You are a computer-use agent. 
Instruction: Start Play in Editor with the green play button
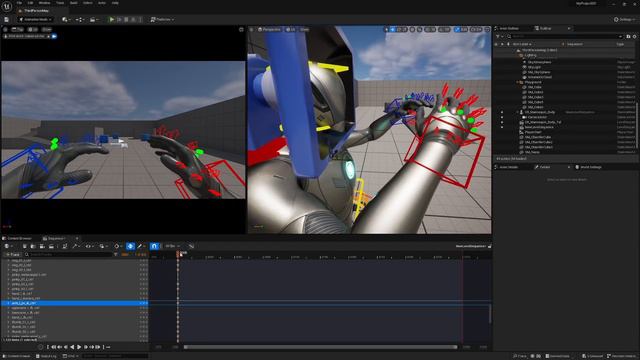[111, 20]
